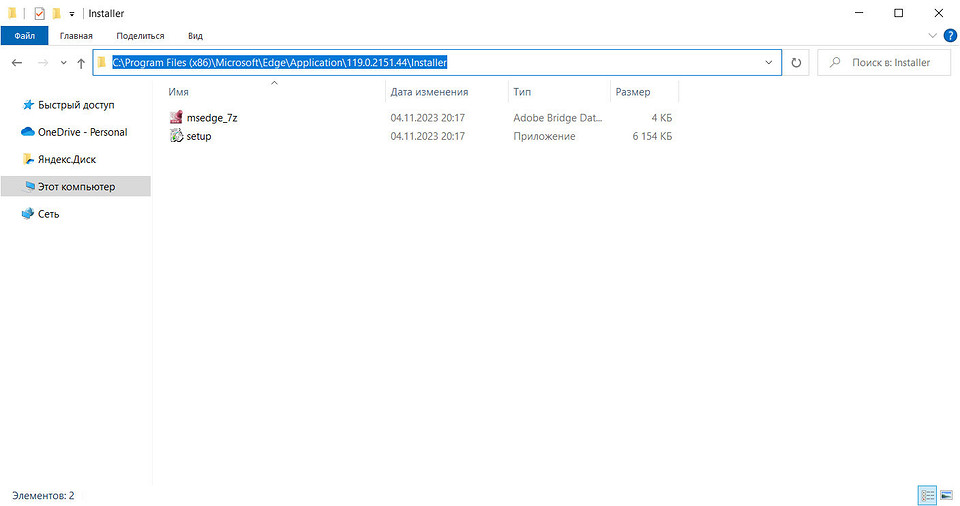Click the Adobe Bridge Dat... type cell
This screenshot has width=960, height=506.
click(x=558, y=118)
